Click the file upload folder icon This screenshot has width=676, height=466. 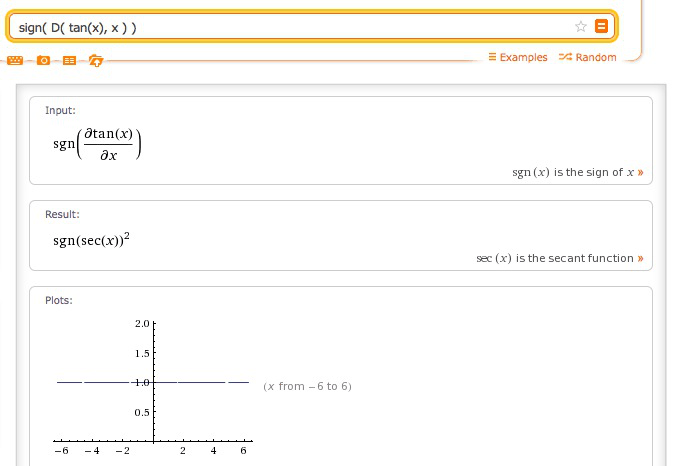pos(95,61)
